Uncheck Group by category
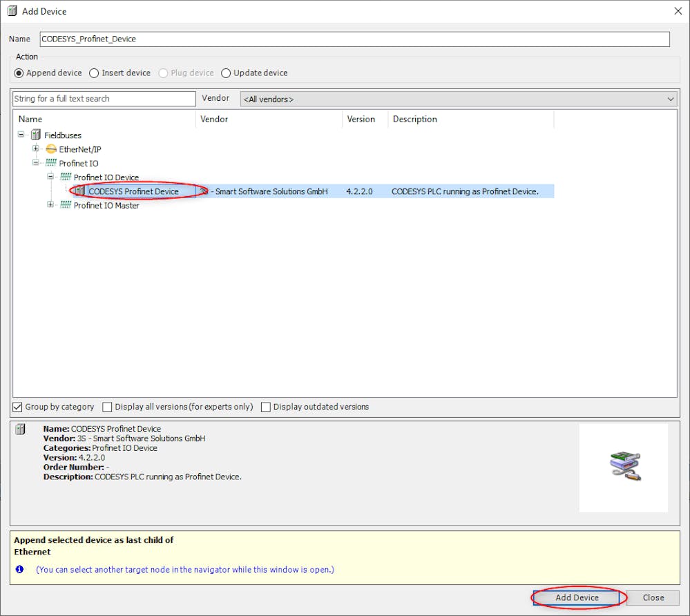 point(17,407)
